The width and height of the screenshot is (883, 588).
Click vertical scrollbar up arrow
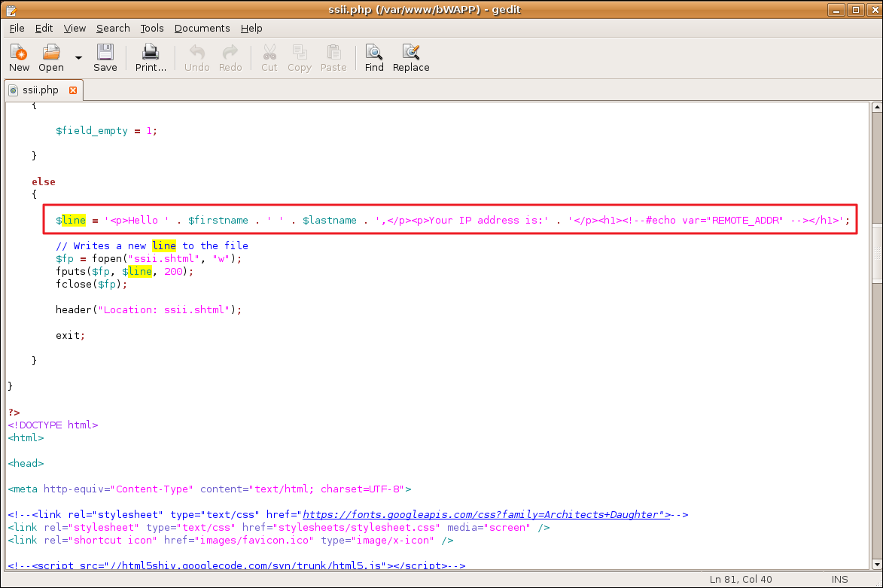[877, 107]
